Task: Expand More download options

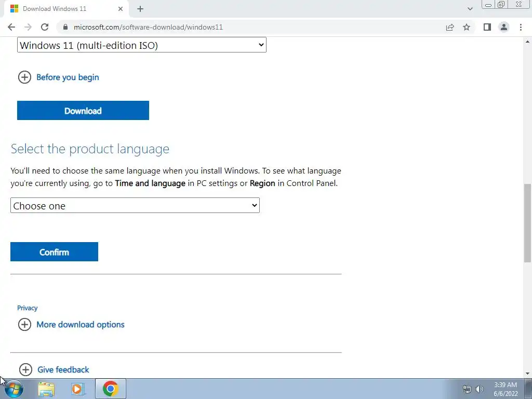Action: [71, 324]
